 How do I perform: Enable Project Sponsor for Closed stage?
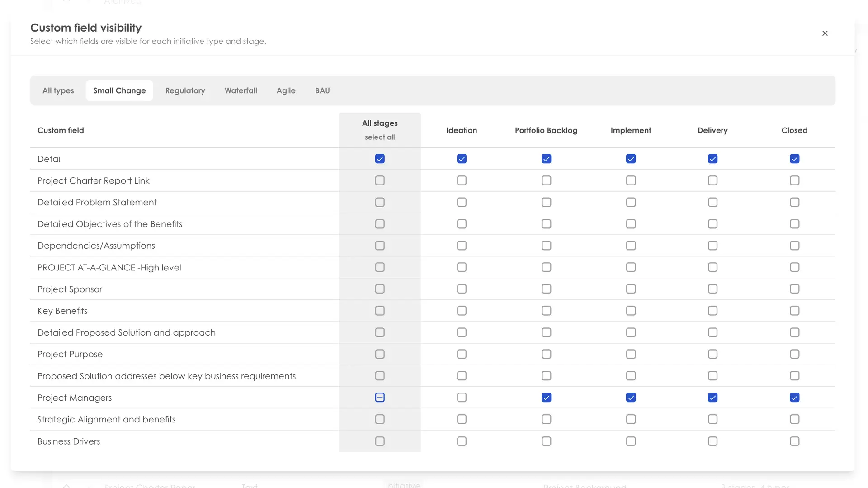(795, 289)
